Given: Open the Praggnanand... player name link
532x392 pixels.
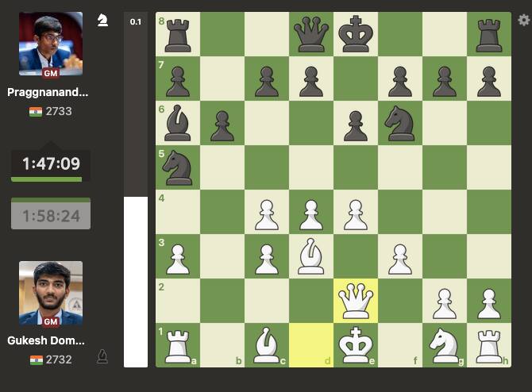Looking at the screenshot, I should tap(48, 92).
